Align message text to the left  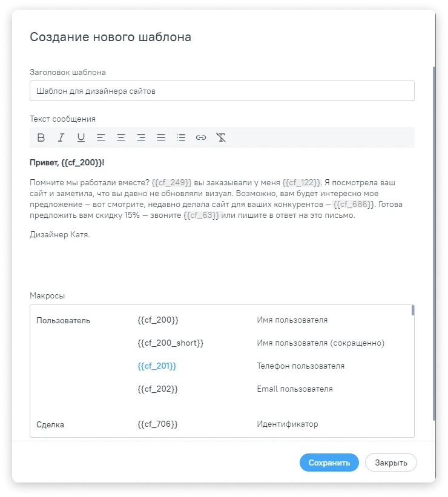101,137
